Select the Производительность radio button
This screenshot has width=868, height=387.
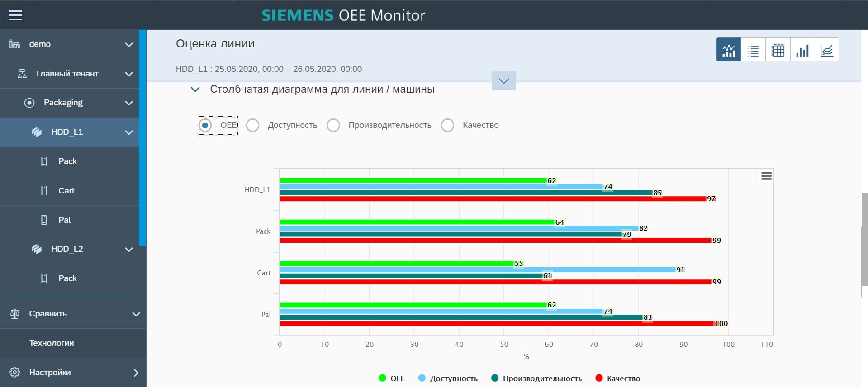[333, 125]
